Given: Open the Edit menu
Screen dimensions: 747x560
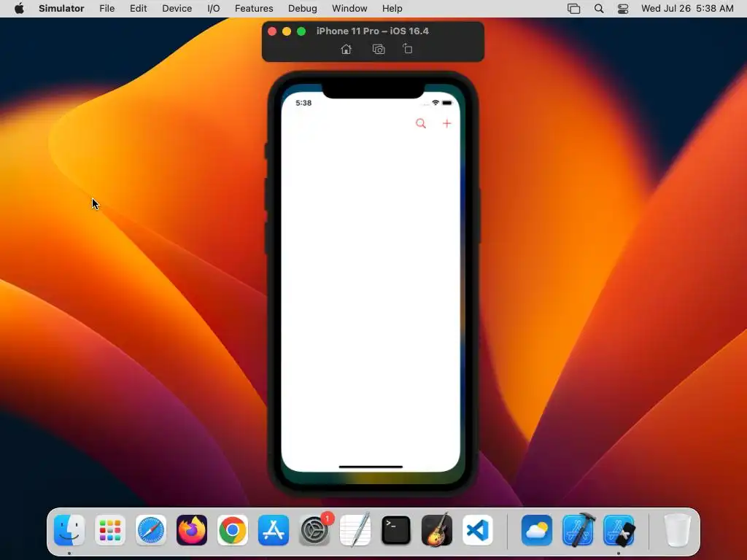Looking at the screenshot, I should [138, 9].
